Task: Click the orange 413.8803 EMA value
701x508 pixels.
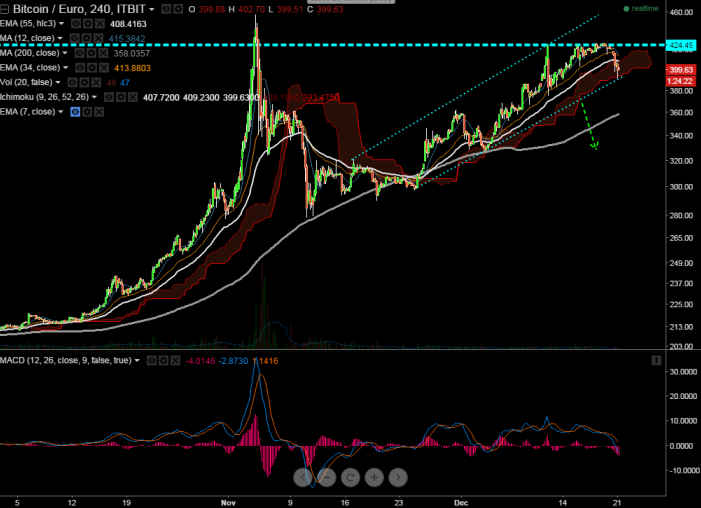Action: click(133, 68)
